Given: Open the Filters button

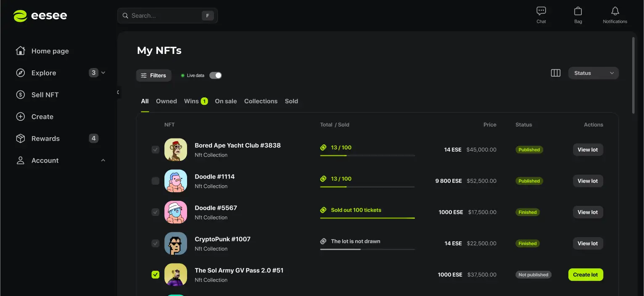Looking at the screenshot, I should click(x=153, y=75).
